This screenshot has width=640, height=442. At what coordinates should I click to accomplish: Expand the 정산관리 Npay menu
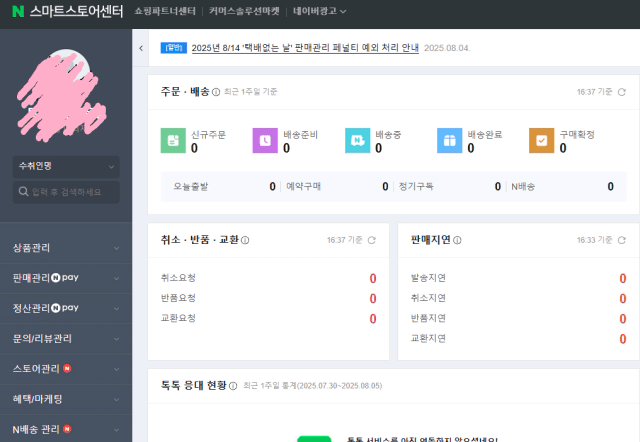point(66,308)
